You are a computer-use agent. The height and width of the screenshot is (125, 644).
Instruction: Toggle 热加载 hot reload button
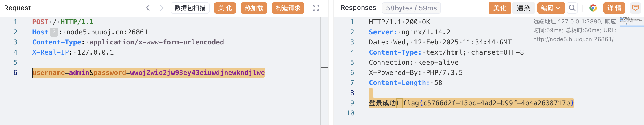coord(254,8)
